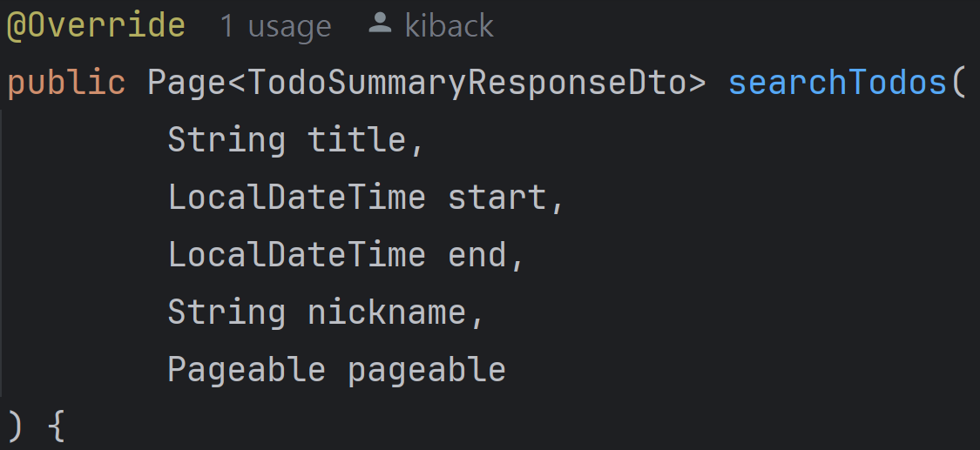Click the Page return type
980x450 pixels.
coord(186,84)
